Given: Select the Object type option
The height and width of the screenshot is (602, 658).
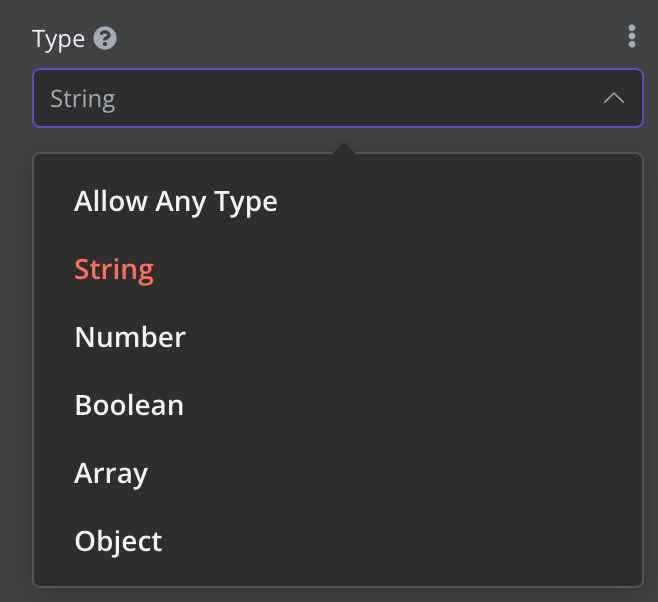Looking at the screenshot, I should tap(118, 541).
